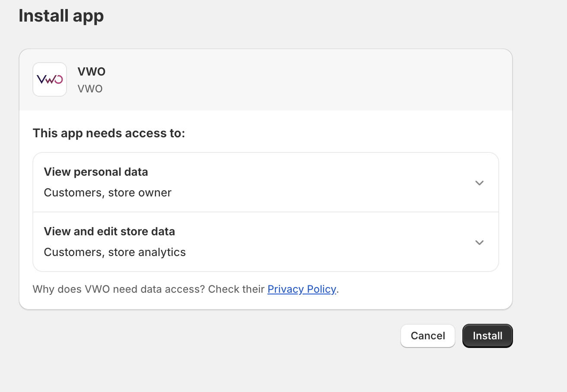Viewport: 567px width, 392px height.
Task: Confirm with the Install button
Action: point(487,336)
